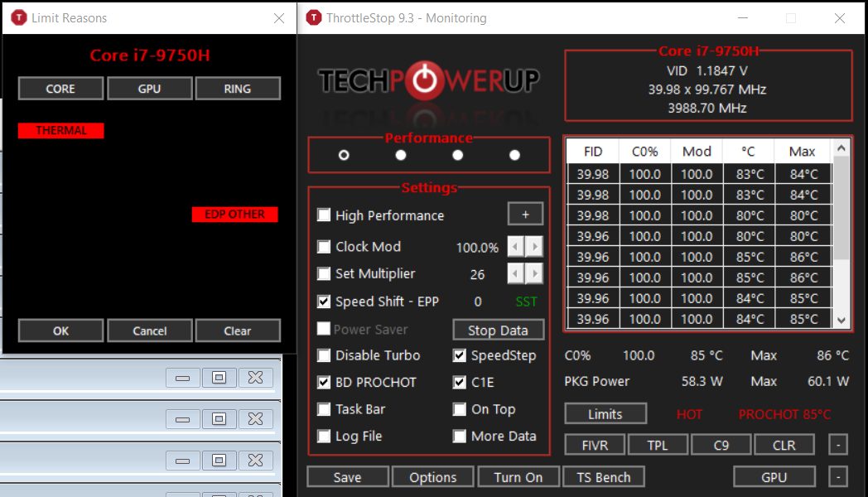Click the red THERMAL limit indicator

point(61,131)
